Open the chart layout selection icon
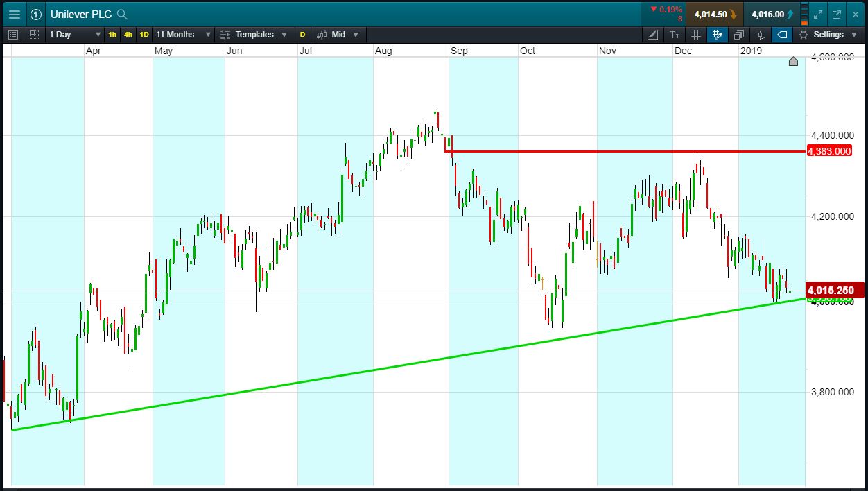868x491 pixels. (34, 34)
